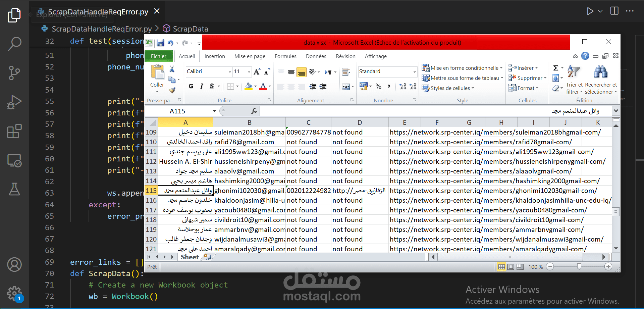
Task: Open Trier et filtrer dropdown
Action: (574, 80)
